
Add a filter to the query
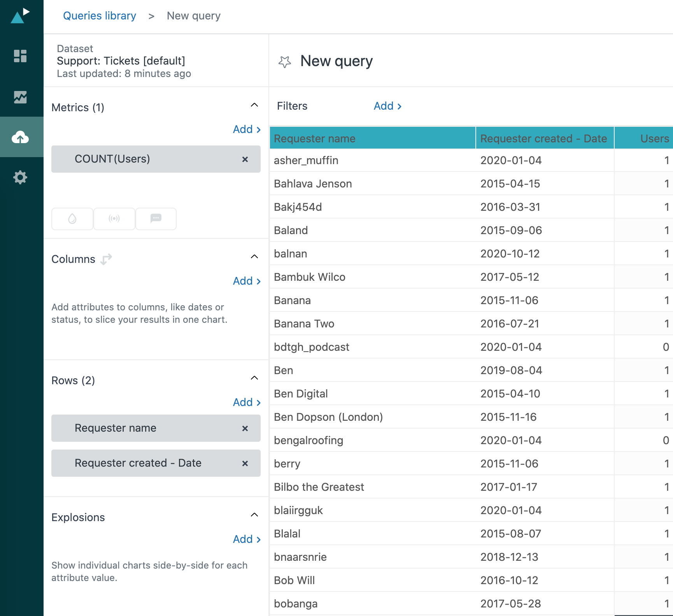point(387,106)
